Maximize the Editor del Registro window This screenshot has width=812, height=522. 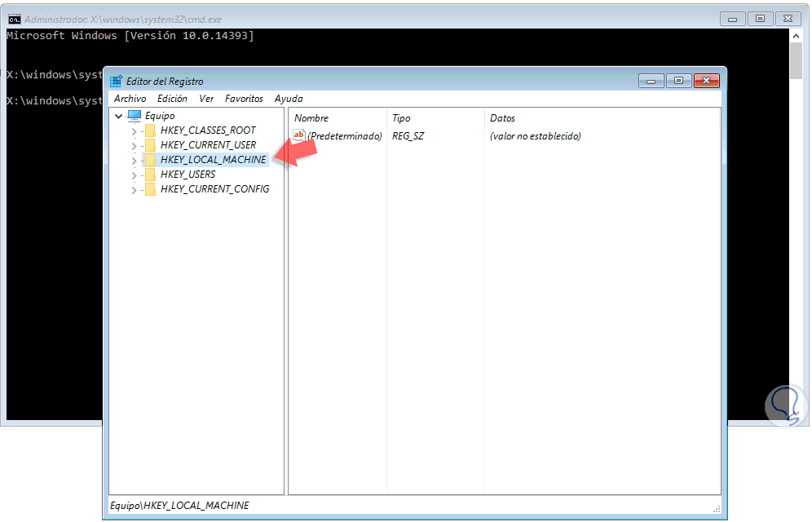678,81
